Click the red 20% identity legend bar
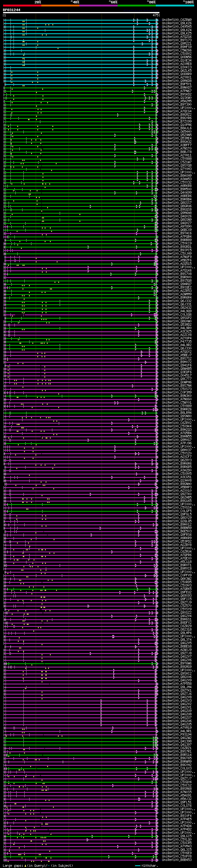 coord(22,6)
